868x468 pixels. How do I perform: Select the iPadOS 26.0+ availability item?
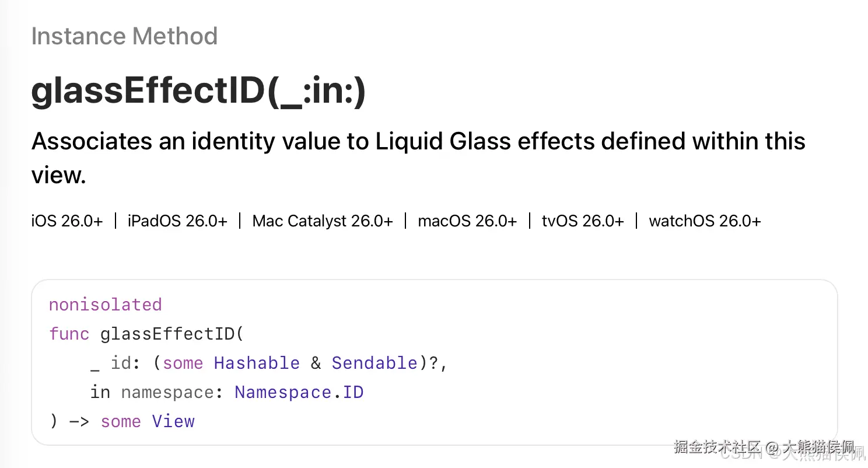point(177,221)
